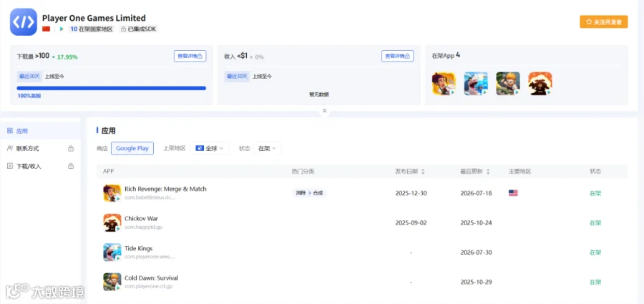
Task: Select 最近30天 tab in downloads card
Action: (29, 76)
